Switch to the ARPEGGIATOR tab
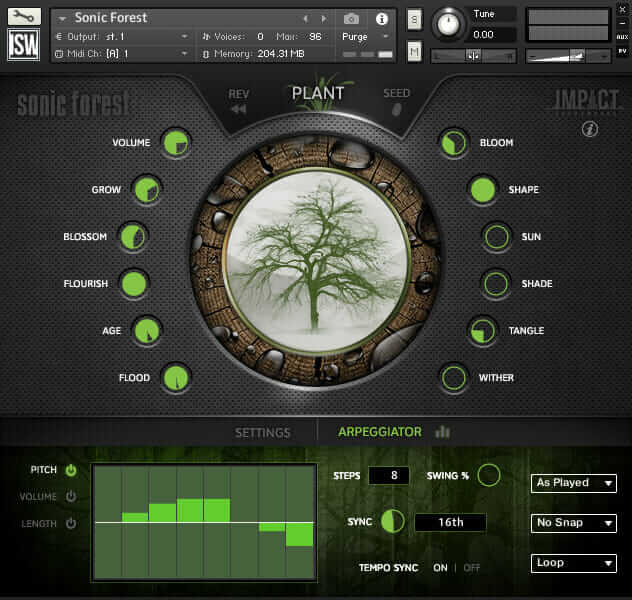 380,432
